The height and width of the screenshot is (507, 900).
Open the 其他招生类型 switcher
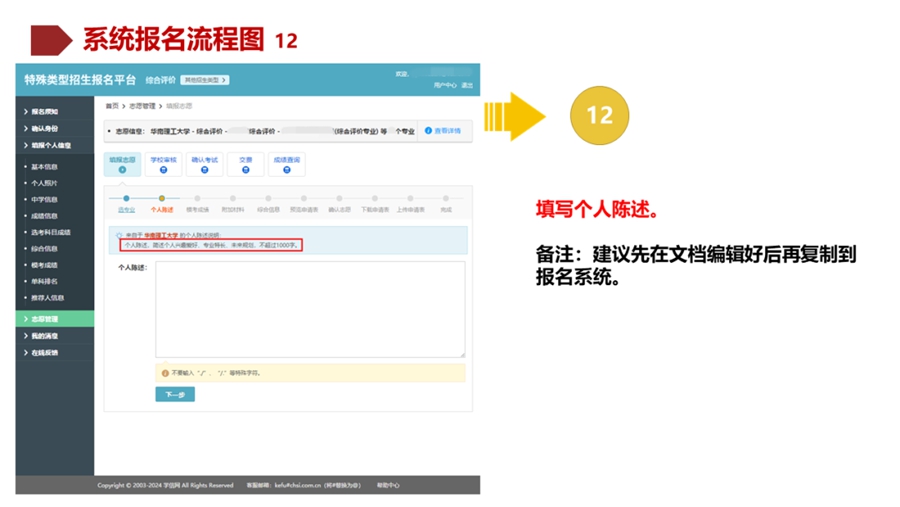205,80
